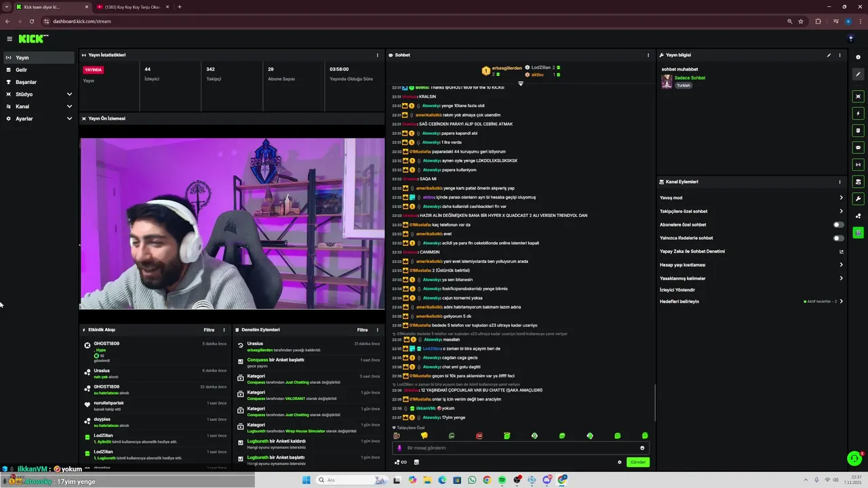Go to Gelir in the sidebar
This screenshot has height=488, width=868.
[39, 70]
